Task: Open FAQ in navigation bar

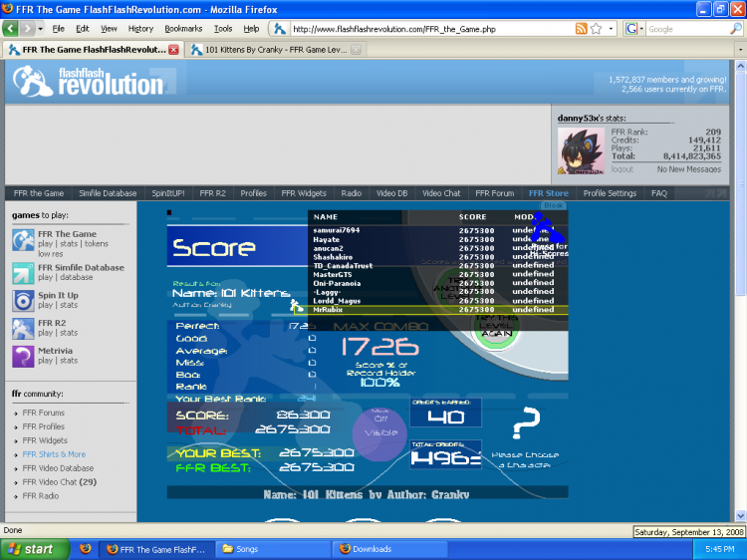Action: [659, 193]
